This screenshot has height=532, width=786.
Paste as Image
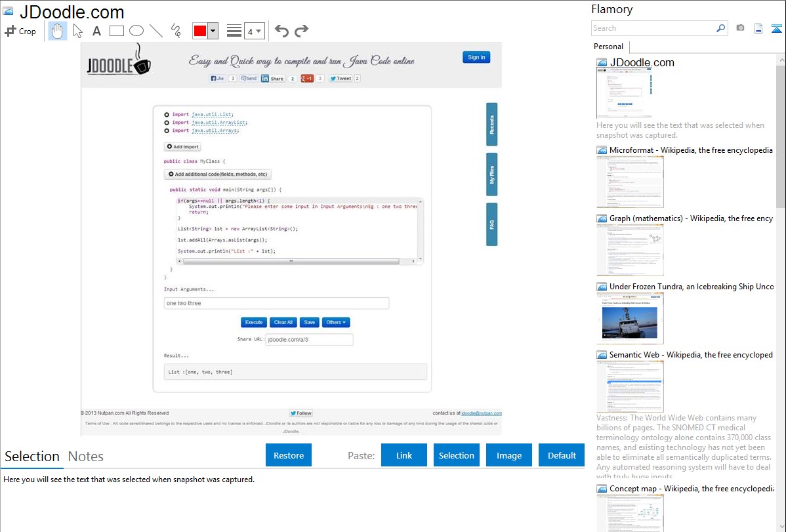tap(508, 455)
